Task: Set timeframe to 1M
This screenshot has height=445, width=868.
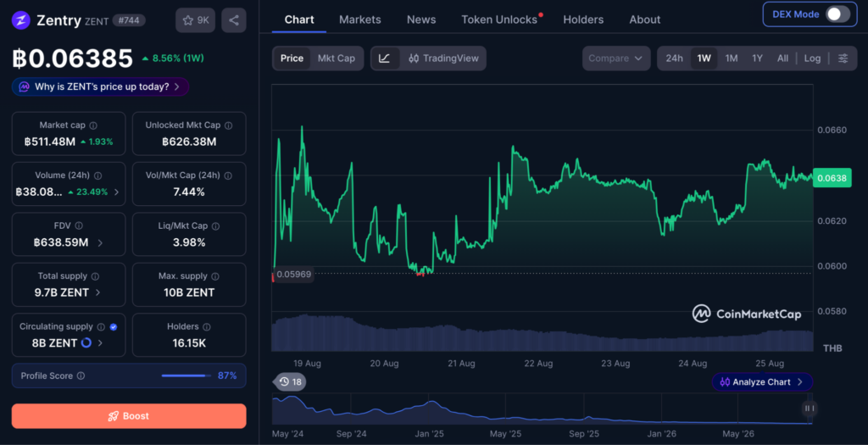Action: point(732,58)
